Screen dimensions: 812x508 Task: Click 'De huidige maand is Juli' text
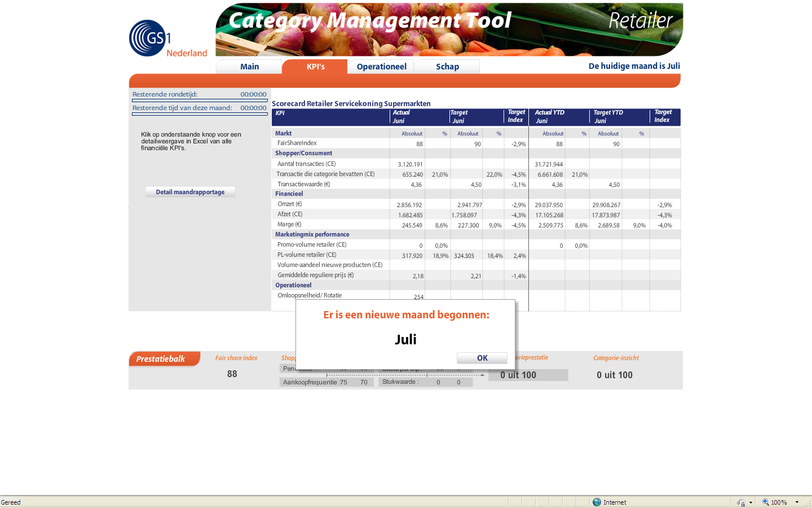point(634,66)
